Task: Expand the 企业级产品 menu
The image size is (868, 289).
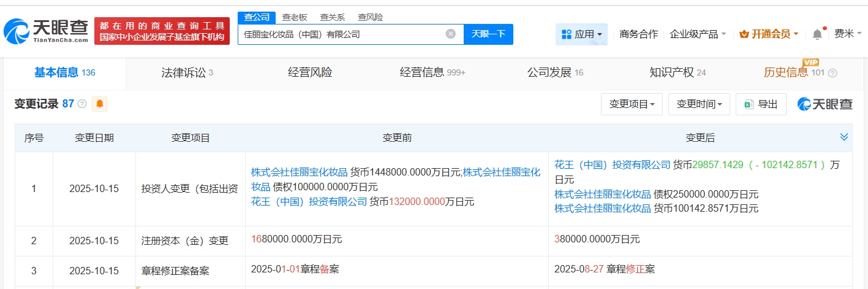Action: [698, 34]
